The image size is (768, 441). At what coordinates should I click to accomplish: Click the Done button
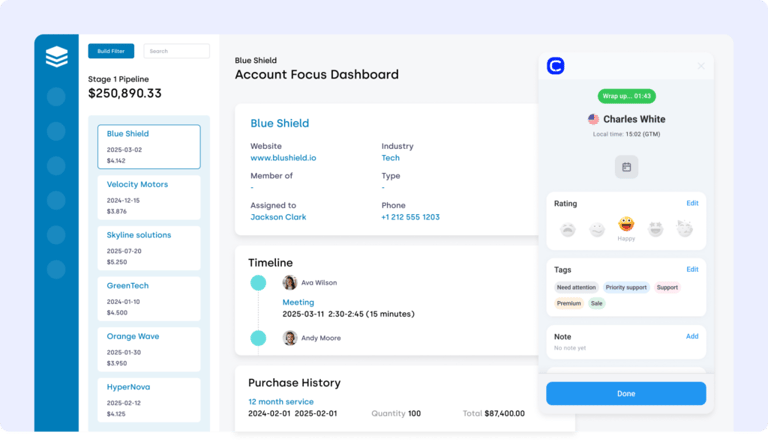pos(626,393)
